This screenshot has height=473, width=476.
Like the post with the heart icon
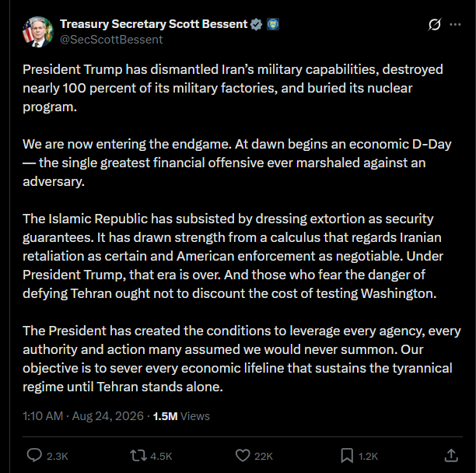tap(243, 455)
